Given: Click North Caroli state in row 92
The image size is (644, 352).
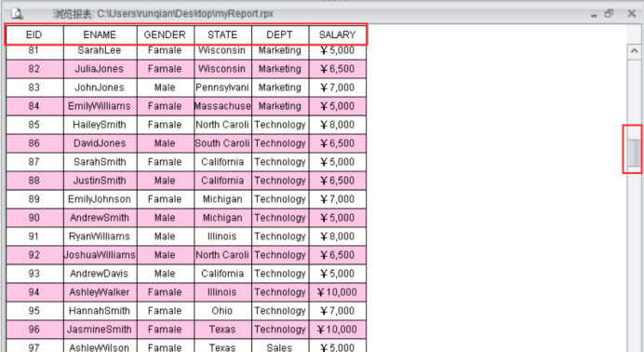Looking at the screenshot, I should coord(222,255).
